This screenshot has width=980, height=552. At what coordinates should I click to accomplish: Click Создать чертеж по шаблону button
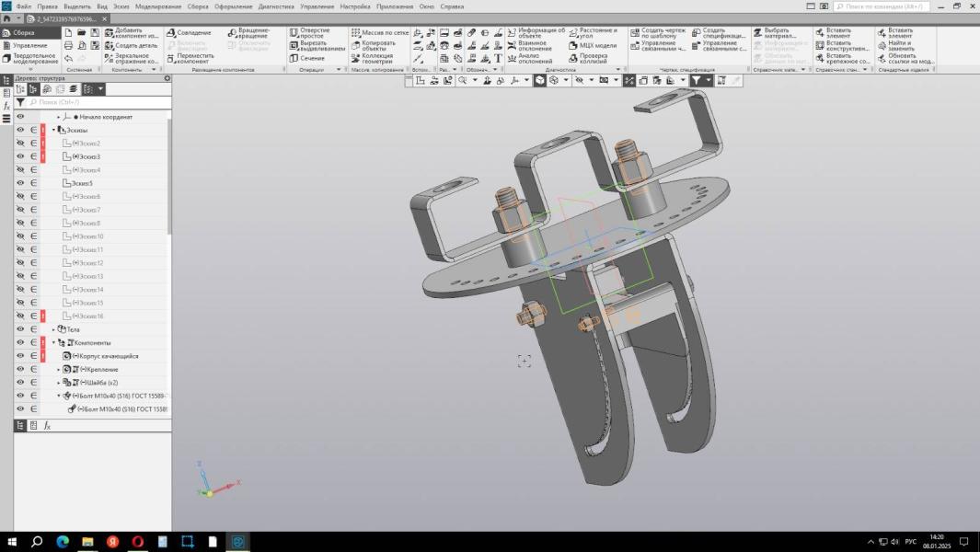point(658,32)
